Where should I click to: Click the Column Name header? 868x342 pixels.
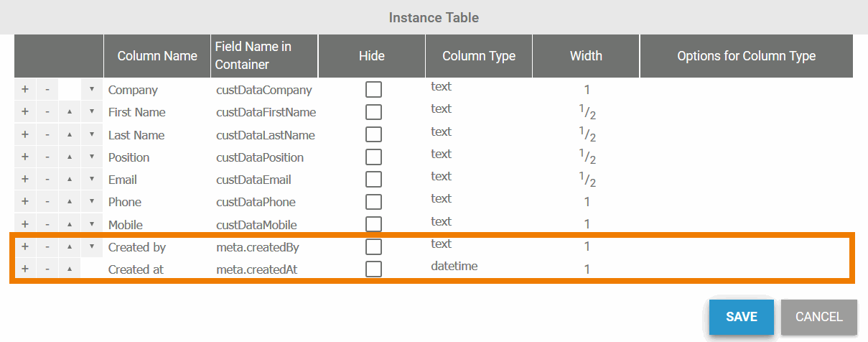pyautogui.click(x=157, y=56)
